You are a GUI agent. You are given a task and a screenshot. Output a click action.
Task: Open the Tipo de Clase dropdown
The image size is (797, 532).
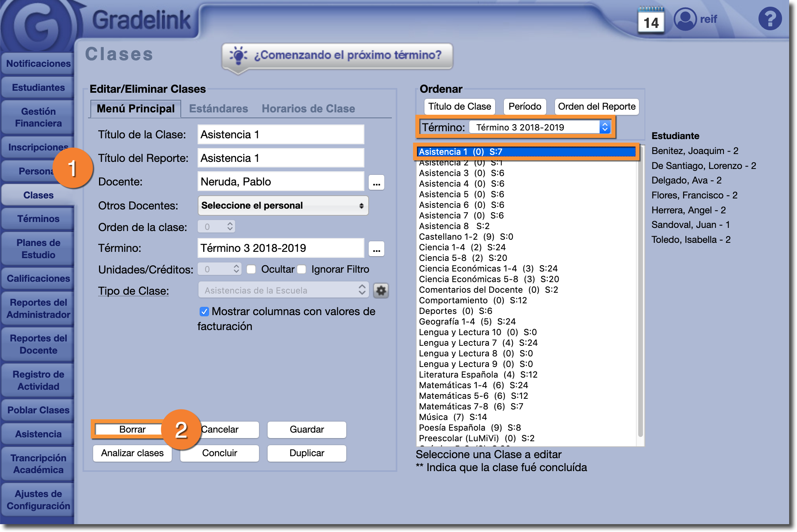283,290
